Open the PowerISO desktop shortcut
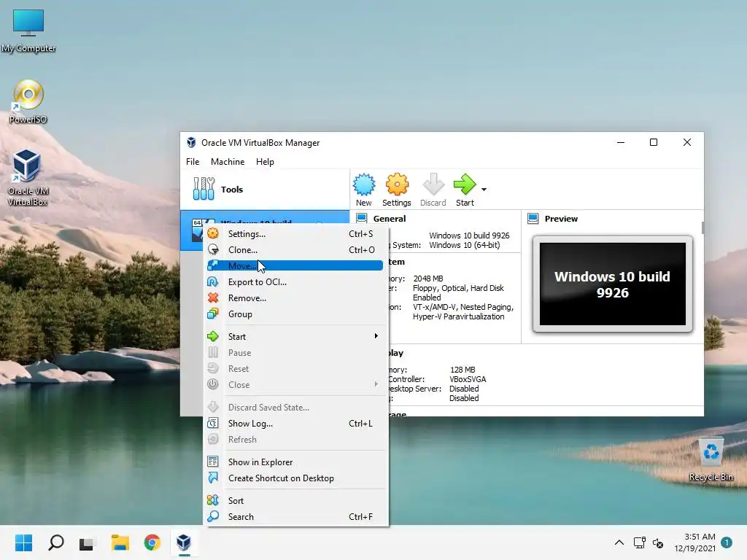 [28, 102]
